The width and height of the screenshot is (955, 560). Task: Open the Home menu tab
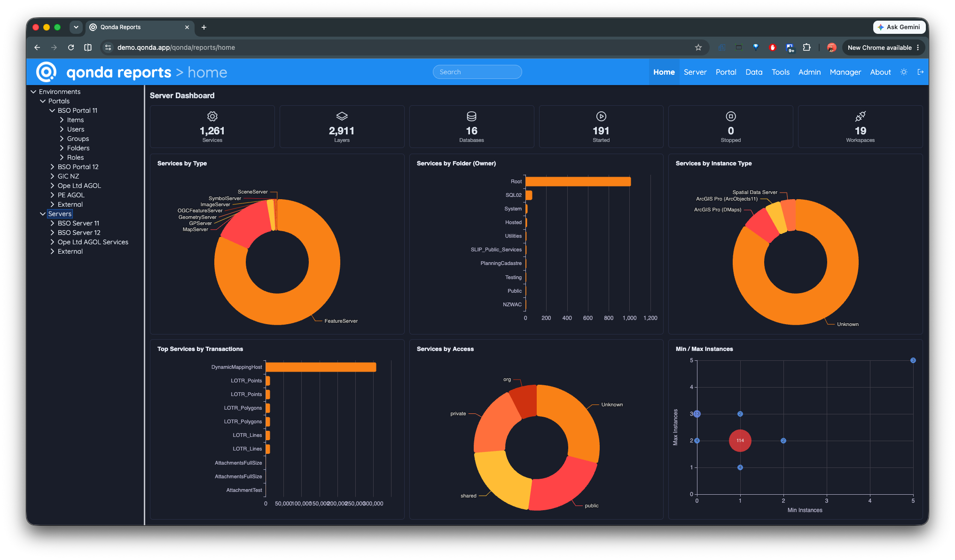point(664,72)
